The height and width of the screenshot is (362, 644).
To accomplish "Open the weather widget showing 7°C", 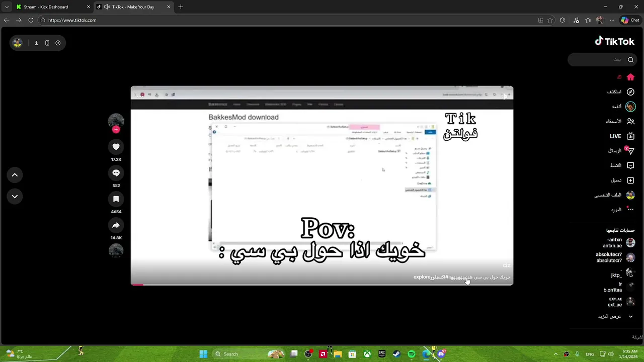I will click(19, 354).
